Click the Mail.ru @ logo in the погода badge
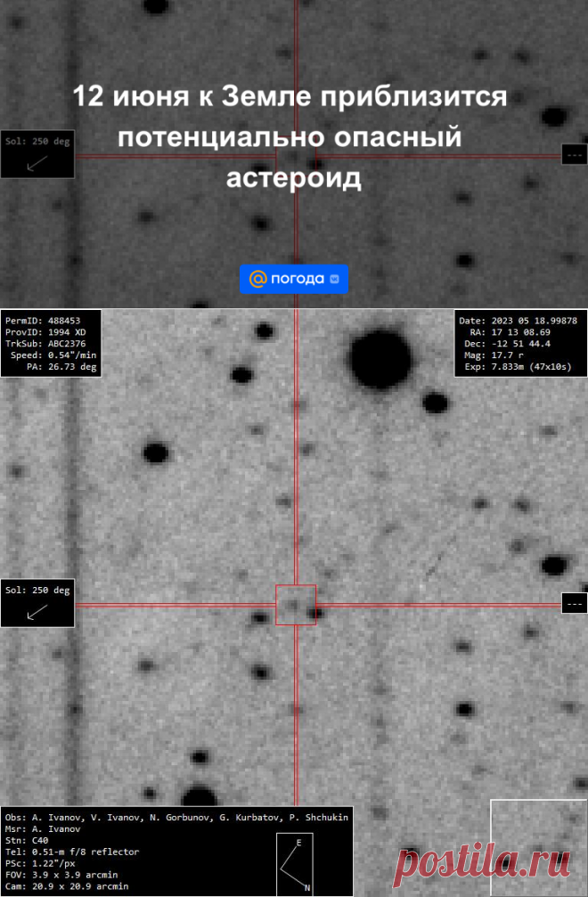The image size is (588, 897). pos(257,279)
